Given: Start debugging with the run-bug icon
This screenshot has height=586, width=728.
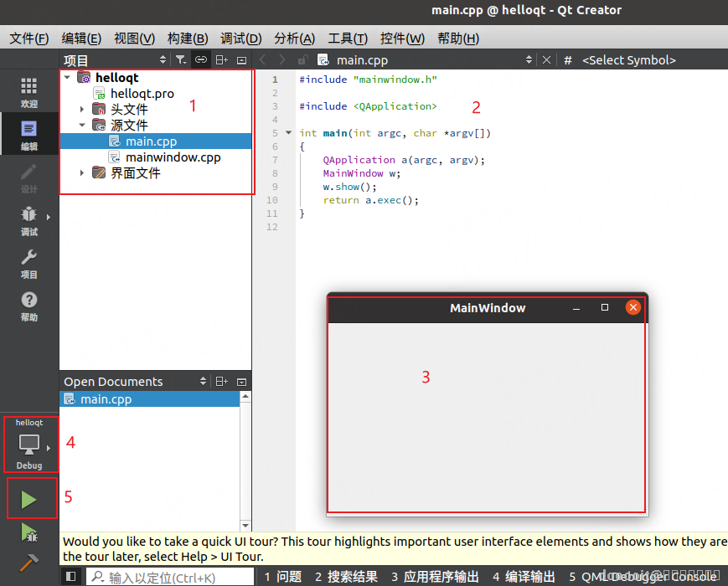Looking at the screenshot, I should pyautogui.click(x=29, y=532).
